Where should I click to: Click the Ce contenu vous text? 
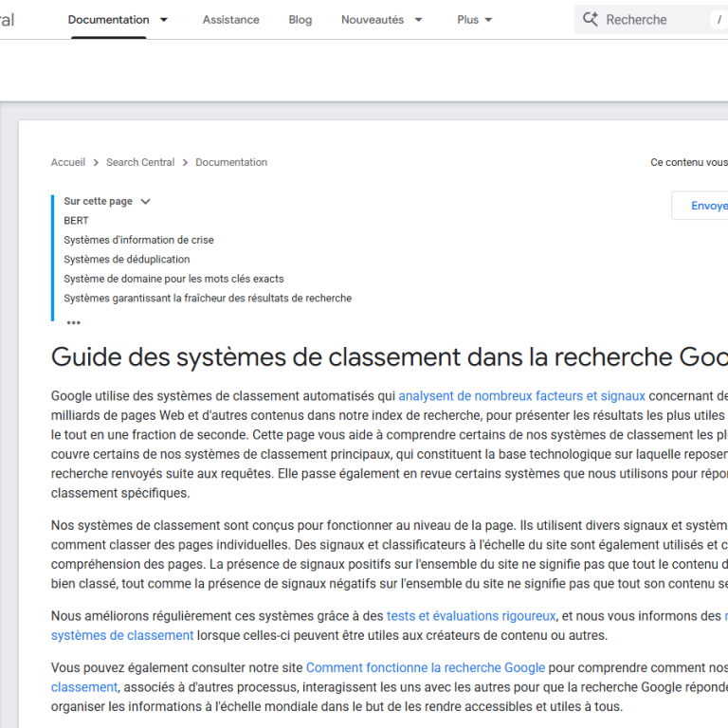[689, 162]
